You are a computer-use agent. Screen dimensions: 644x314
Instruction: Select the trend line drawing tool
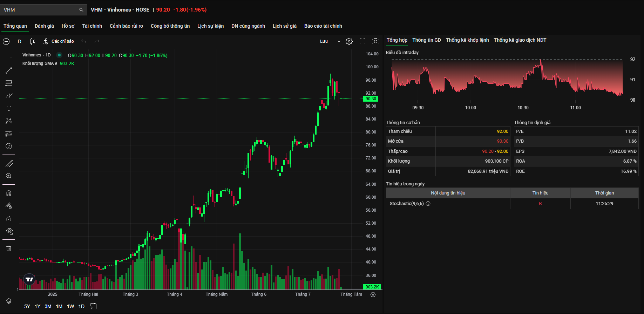tap(9, 70)
